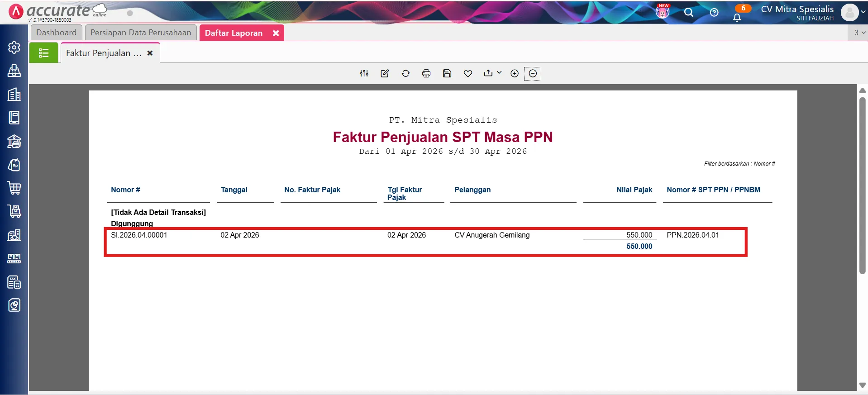This screenshot has height=395, width=868.
Task: Refresh the report
Action: tap(405, 73)
